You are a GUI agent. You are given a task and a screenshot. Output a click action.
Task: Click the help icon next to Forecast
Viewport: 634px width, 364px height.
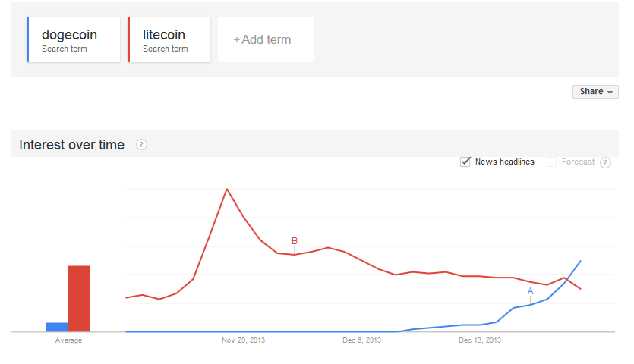605,163
